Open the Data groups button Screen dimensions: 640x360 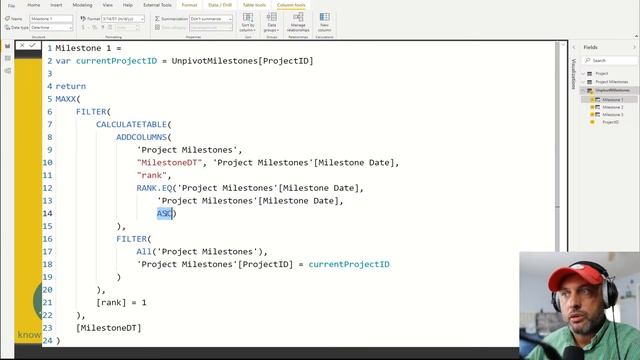pyautogui.click(x=271, y=22)
